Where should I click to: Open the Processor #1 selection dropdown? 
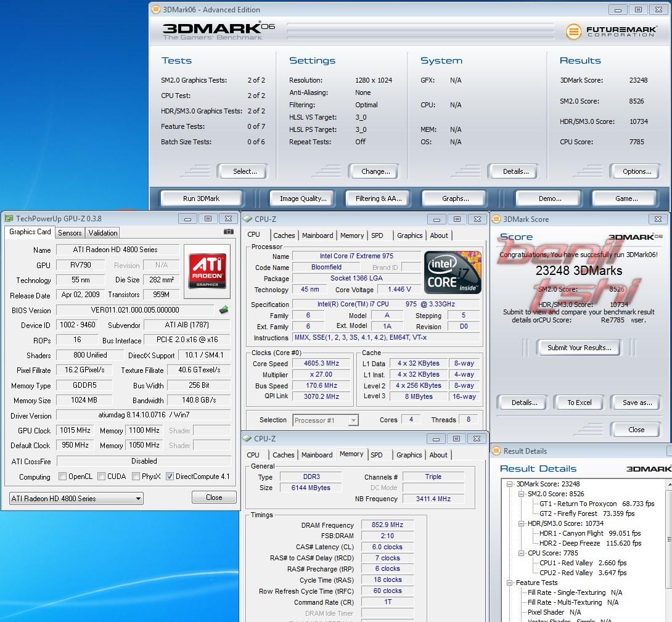[326, 420]
